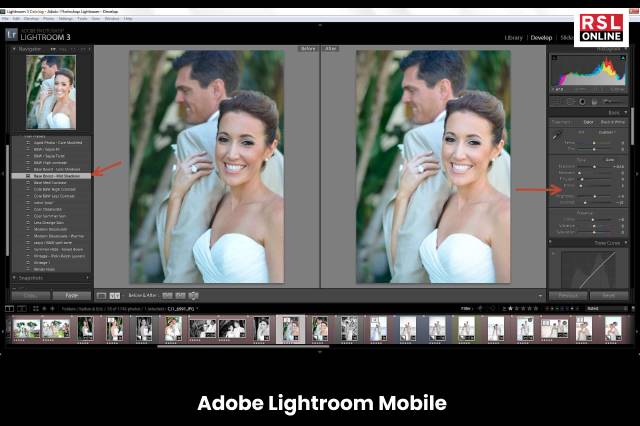The image size is (640, 426).
Task: Open the Edit menu
Action: [x=16, y=19]
